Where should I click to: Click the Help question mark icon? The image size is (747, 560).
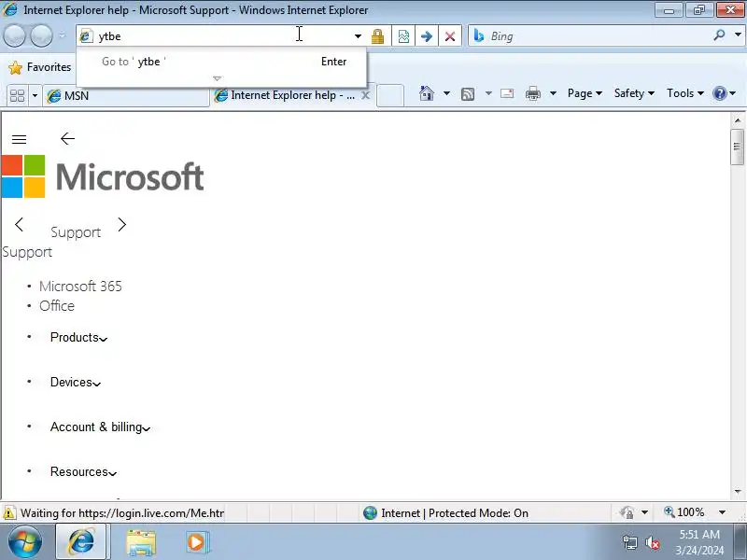click(719, 93)
